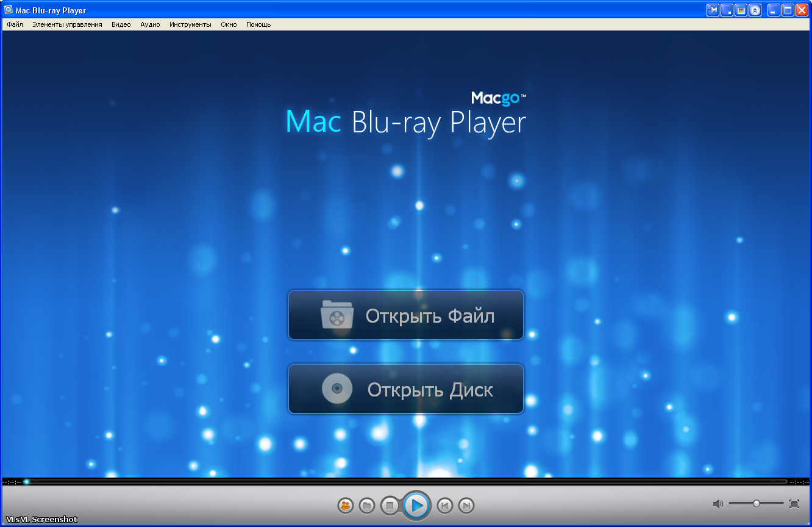Image resolution: width=812 pixels, height=527 pixels.
Task: Skip to the next chapter
Action: pos(466,506)
